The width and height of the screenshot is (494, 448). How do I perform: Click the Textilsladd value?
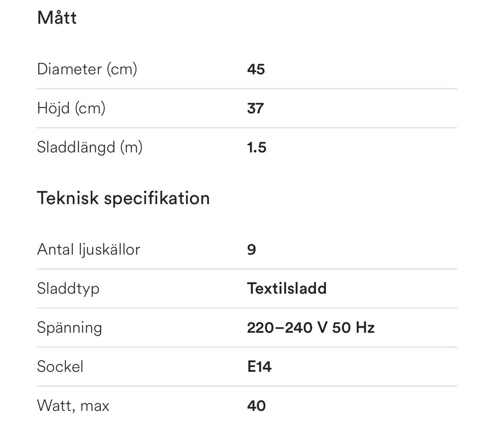click(287, 289)
